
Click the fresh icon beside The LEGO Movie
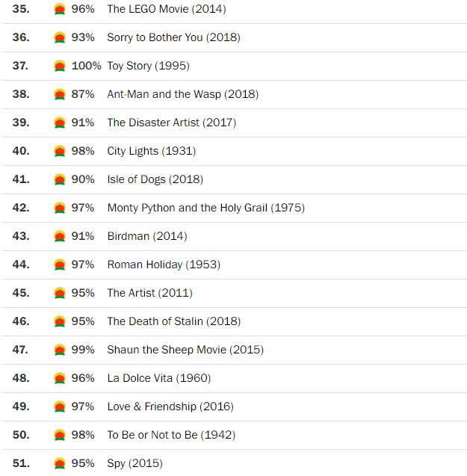pyautogui.click(x=60, y=9)
